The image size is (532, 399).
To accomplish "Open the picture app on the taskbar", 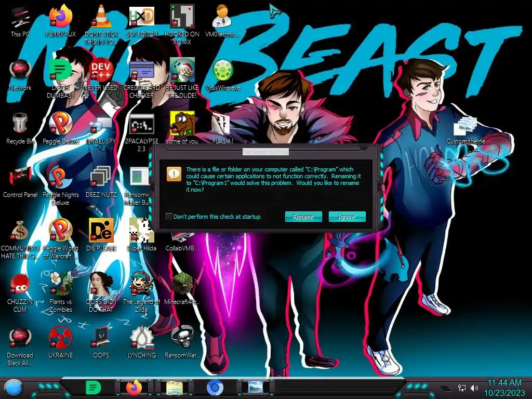I will (256, 388).
